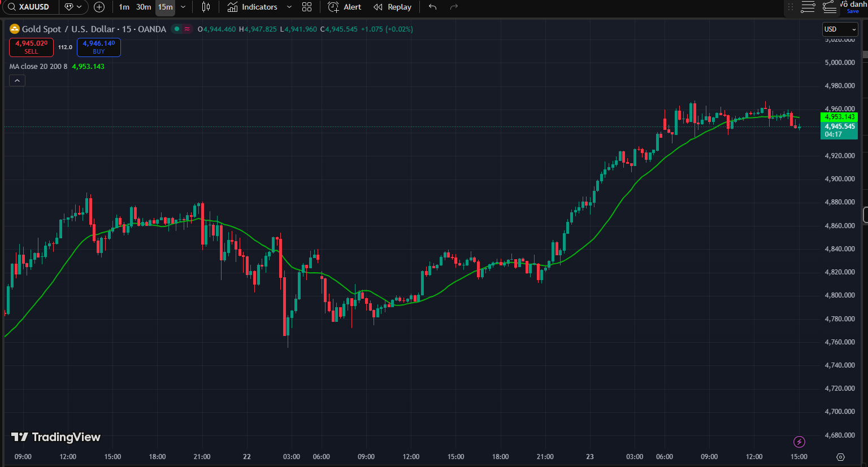This screenshot has width=868, height=467.
Task: Click the red SELL price button
Action: point(31,47)
